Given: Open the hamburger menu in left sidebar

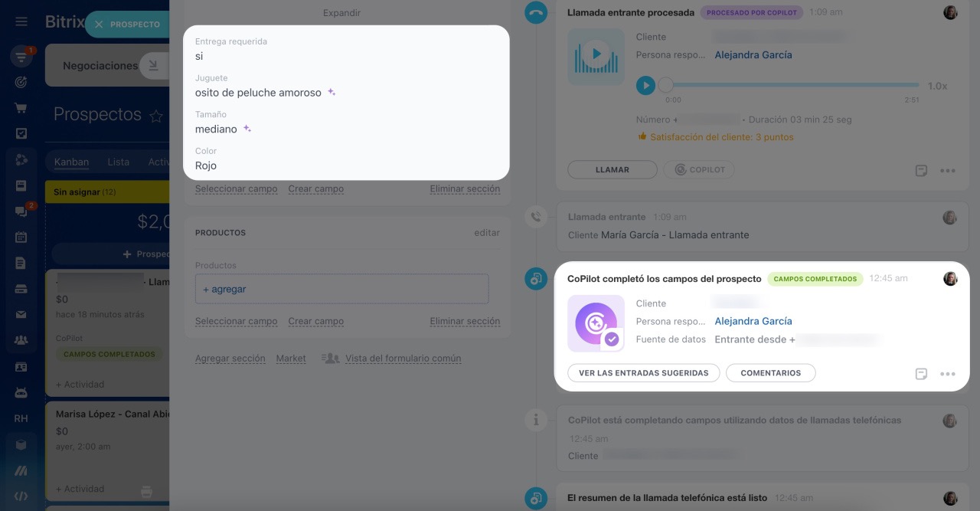Looking at the screenshot, I should pos(21,22).
